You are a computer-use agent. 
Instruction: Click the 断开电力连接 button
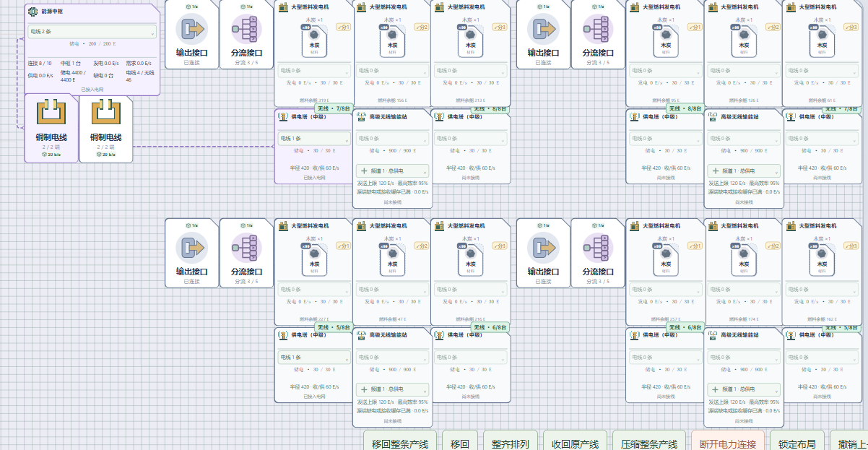click(729, 443)
